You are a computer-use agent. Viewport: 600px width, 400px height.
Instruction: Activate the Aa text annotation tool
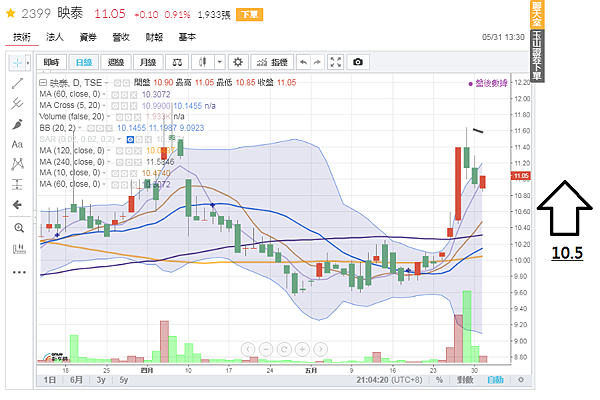click(19, 145)
